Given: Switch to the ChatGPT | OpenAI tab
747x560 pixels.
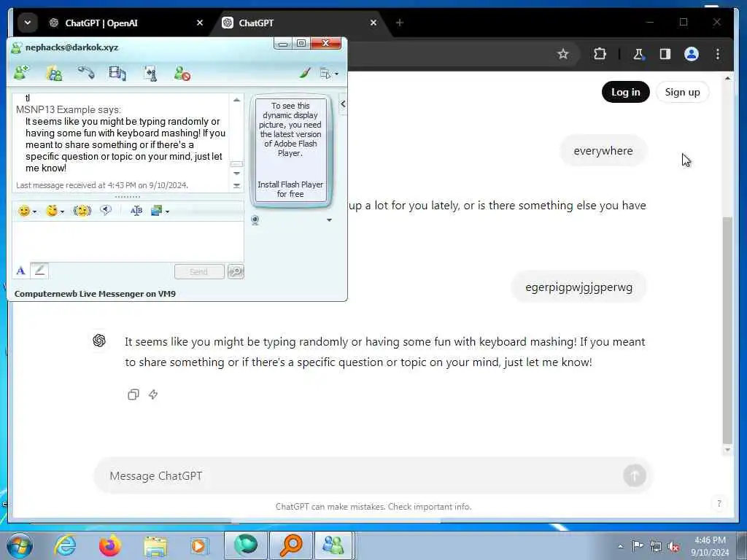Looking at the screenshot, I should pos(127,23).
